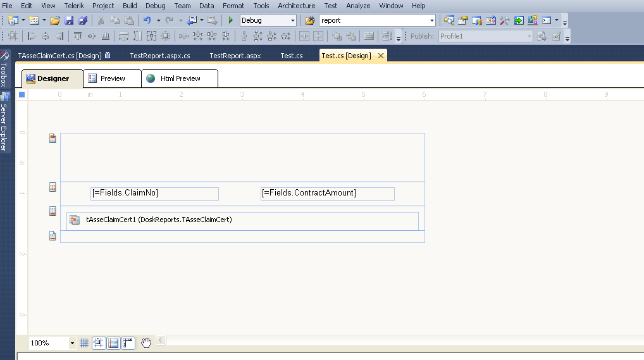Viewport: 644px width, 360px height.
Task: Click the New Project toolbar icon
Action: 13,20
